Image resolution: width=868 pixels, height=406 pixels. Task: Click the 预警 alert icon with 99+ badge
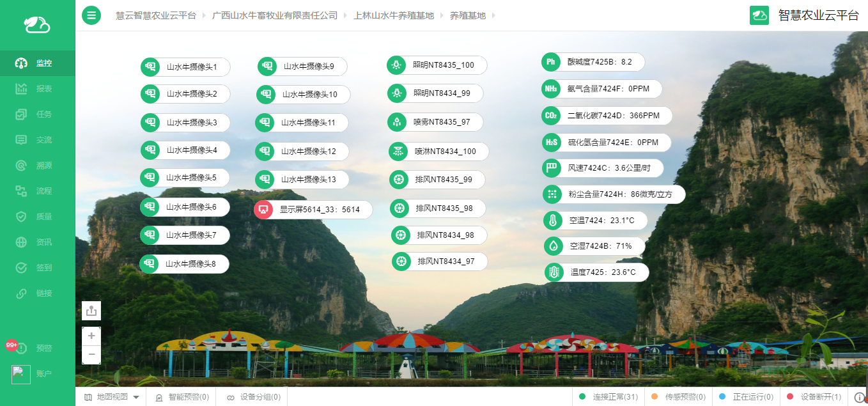click(x=22, y=348)
